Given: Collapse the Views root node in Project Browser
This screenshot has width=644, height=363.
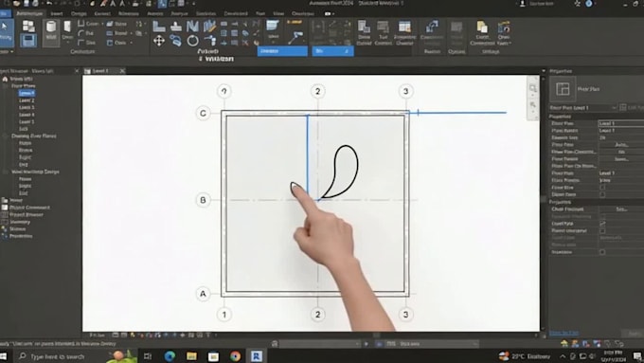Looking at the screenshot, I should pyautogui.click(x=5, y=79).
